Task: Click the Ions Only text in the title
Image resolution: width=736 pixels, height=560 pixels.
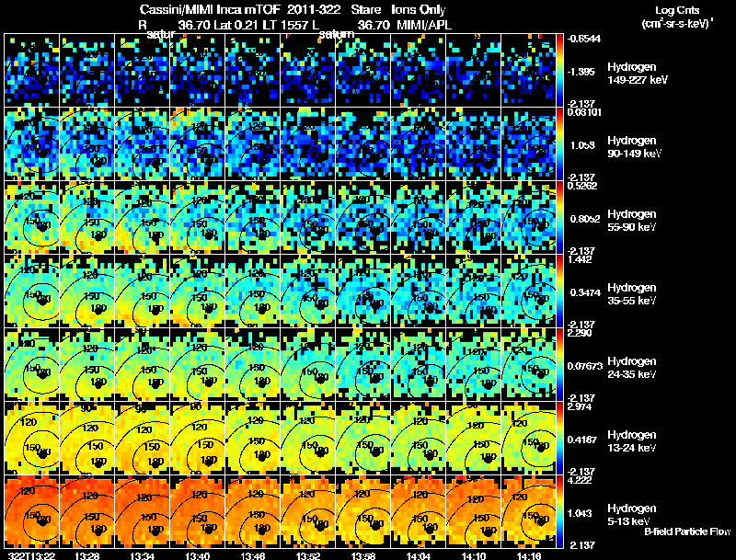Action: tap(419, 9)
